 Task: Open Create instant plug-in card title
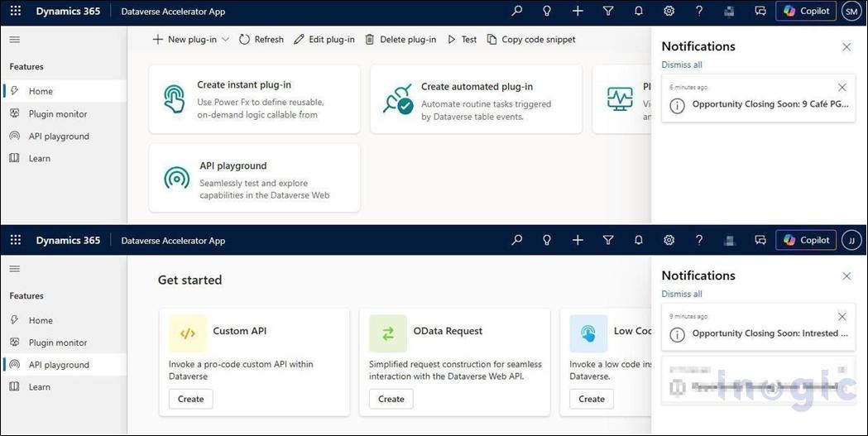tap(244, 85)
